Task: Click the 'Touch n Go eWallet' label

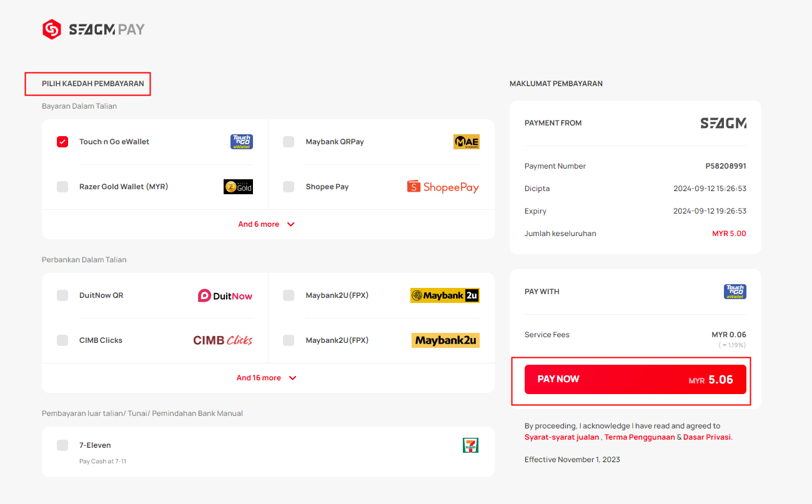Action: [114, 142]
